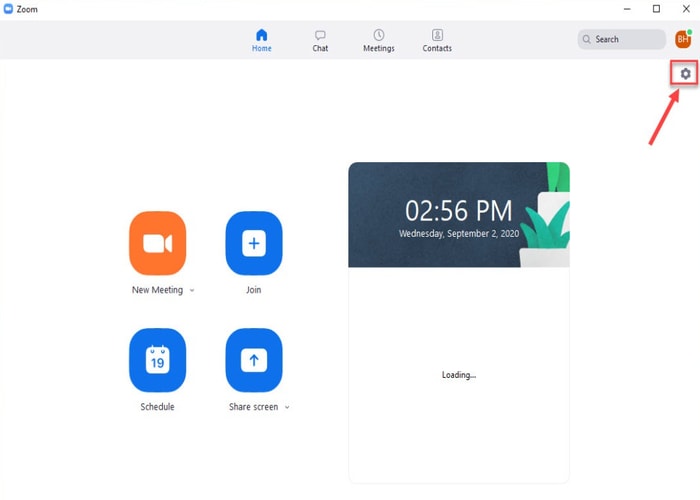Click the New Meeting label
Screen dimensions: 700x500
pyautogui.click(x=157, y=290)
